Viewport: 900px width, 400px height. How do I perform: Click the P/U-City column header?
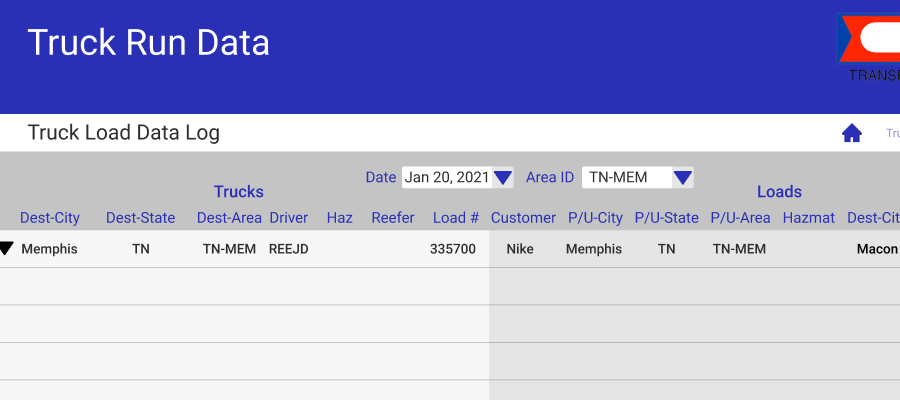595,218
